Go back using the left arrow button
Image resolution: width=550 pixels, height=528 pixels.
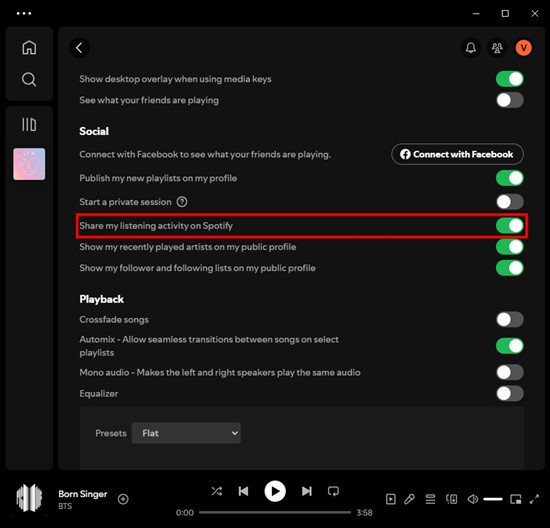tap(79, 48)
